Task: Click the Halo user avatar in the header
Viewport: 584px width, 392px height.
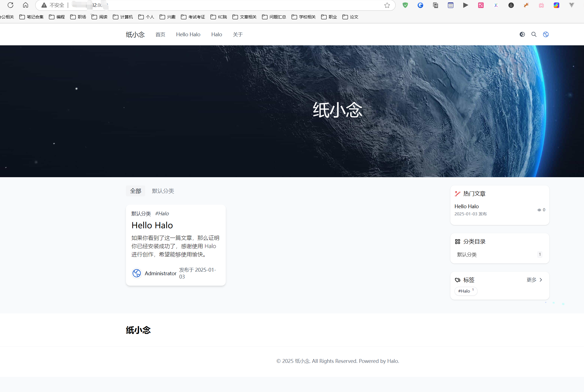Action: (546, 34)
